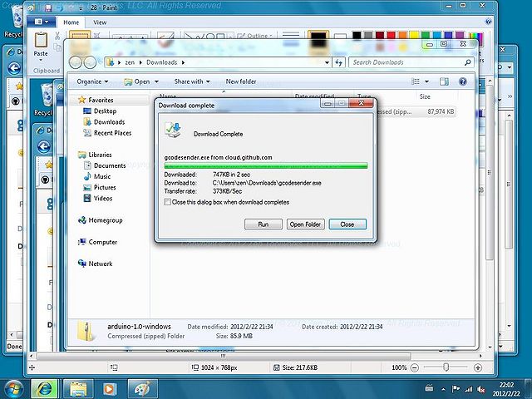Open Downloads in the Favorites list
Viewport: 532px width, 399px height.
pos(104,122)
